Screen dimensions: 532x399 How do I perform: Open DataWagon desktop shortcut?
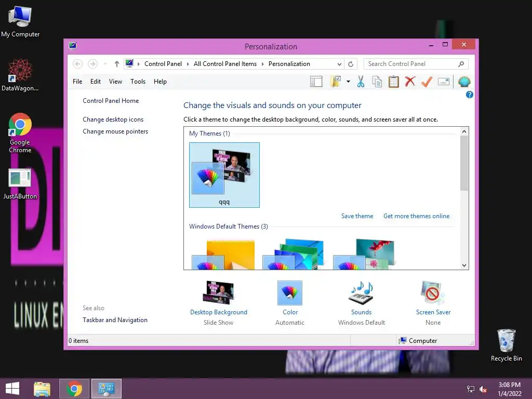pyautogui.click(x=20, y=75)
